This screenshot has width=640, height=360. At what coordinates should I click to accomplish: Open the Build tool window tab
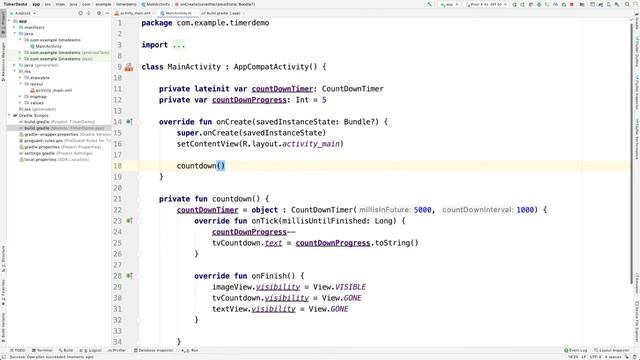[66, 350]
